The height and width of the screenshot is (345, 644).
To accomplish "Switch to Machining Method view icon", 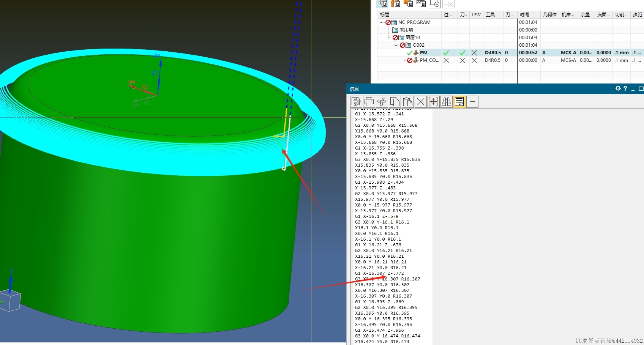I will pyautogui.click(x=421, y=4).
